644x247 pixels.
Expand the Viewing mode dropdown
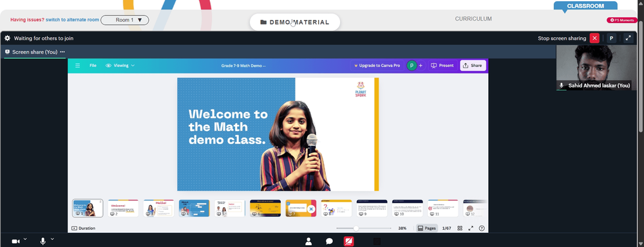point(120,65)
